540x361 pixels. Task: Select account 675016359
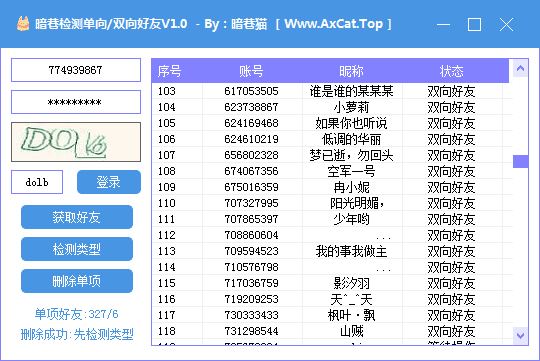[x=251, y=187]
